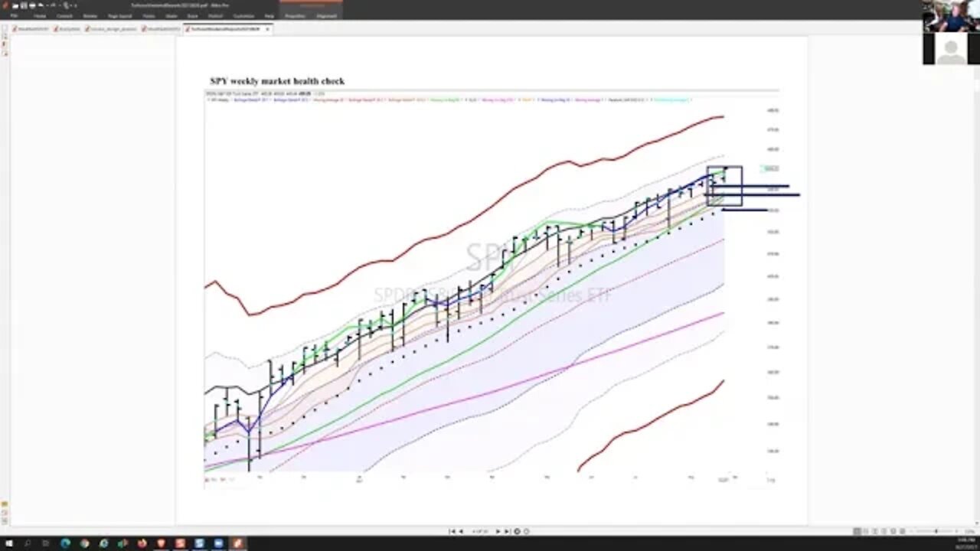
Task: Click the presenter webcam thumbnail
Action: click(x=951, y=16)
